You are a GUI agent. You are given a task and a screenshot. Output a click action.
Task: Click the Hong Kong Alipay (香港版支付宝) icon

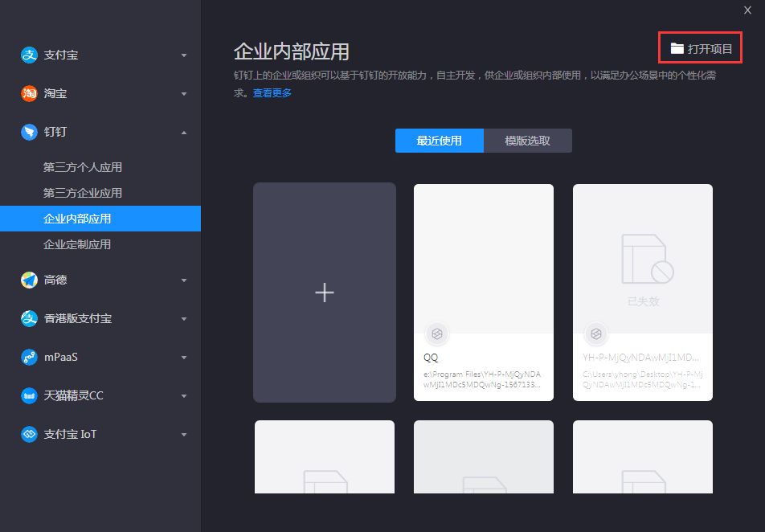pos(30,318)
